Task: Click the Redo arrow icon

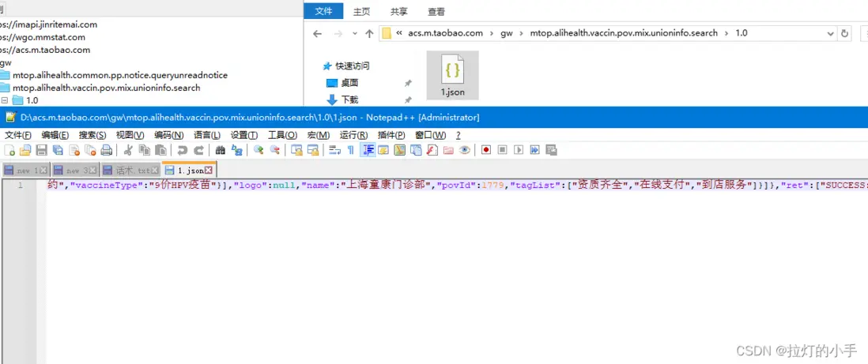Action: pyautogui.click(x=198, y=150)
